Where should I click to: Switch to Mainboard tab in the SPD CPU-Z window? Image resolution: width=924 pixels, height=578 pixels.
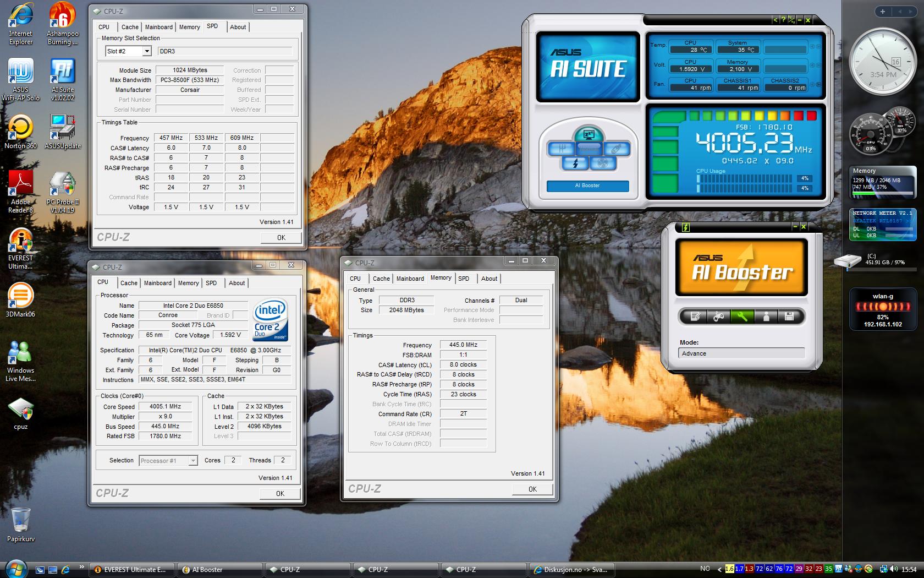pos(158,27)
